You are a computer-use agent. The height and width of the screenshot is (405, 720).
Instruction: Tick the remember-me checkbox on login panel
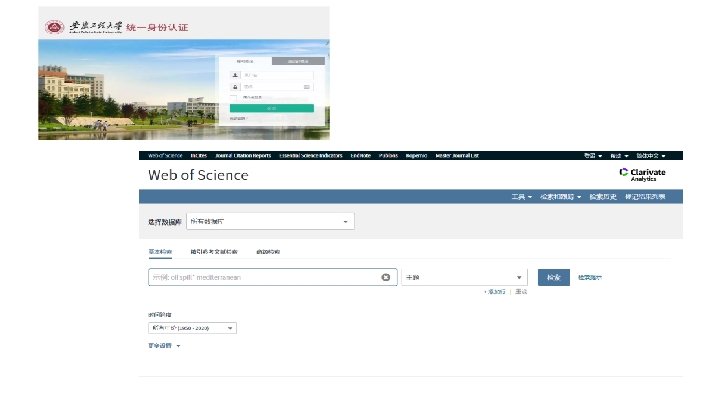click(234, 98)
